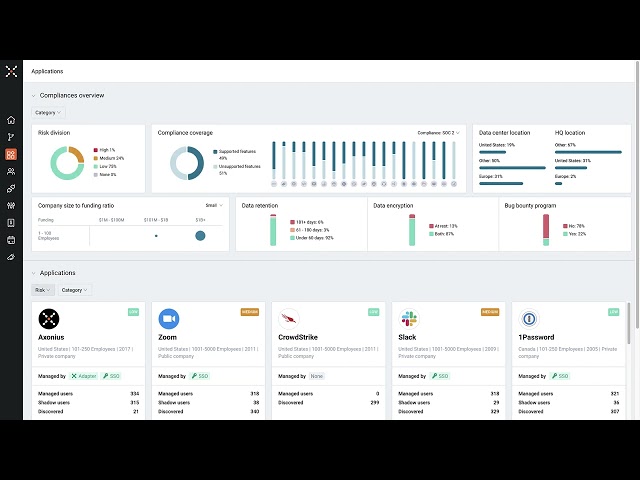Click the None tag on CrowdStrike card

(x=316, y=376)
